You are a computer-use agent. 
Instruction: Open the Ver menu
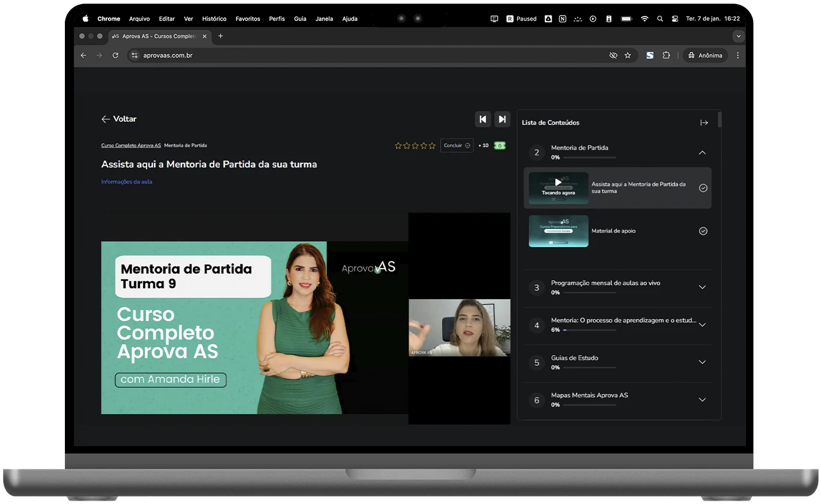click(x=188, y=19)
